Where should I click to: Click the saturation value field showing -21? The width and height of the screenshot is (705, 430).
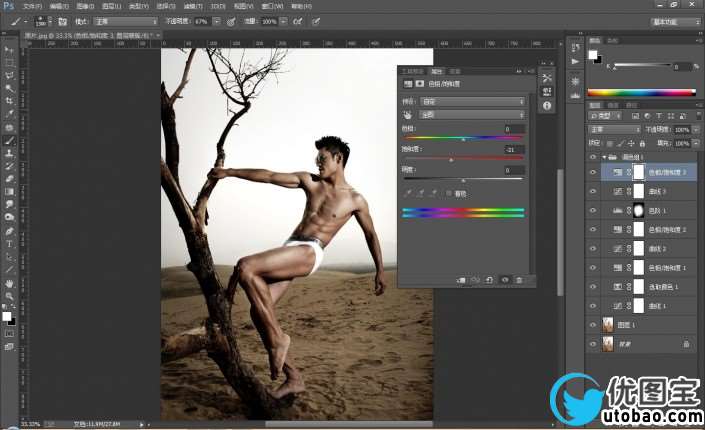pos(513,150)
